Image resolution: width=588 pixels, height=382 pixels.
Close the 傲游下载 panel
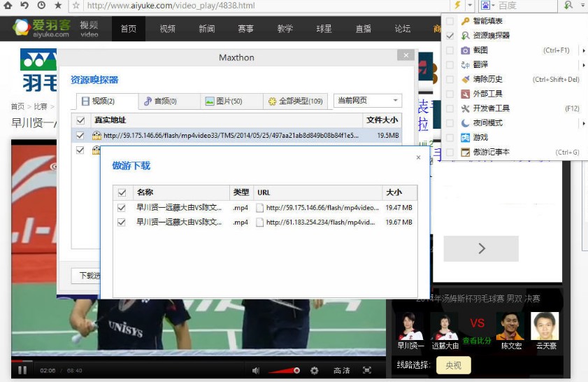coord(419,157)
